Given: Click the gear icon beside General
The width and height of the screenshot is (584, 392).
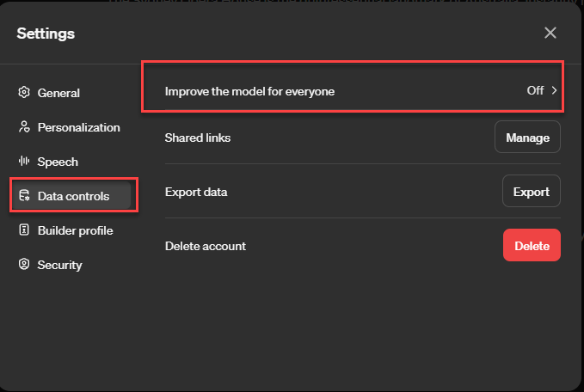Looking at the screenshot, I should (x=24, y=93).
